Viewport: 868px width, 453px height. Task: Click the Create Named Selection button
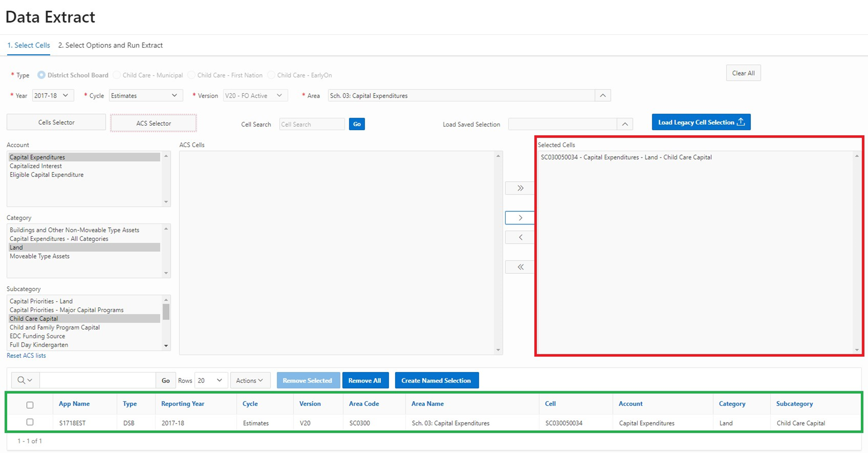[436, 380]
